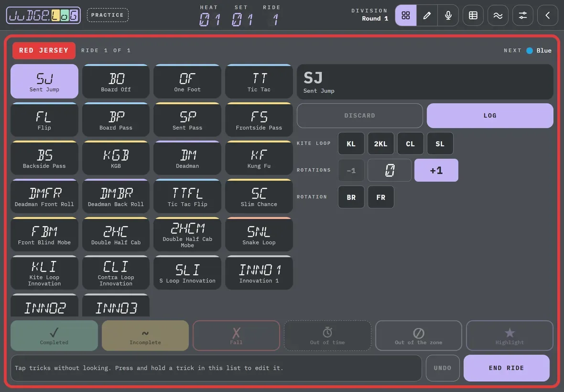This screenshot has height=392, width=564.
Task: Switch to the grid view icon
Action: [406, 15]
